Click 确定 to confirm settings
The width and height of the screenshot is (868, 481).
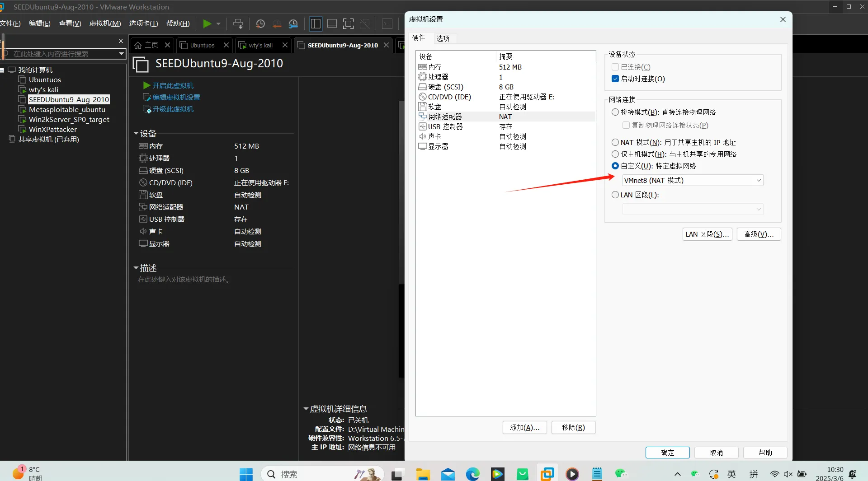coord(668,453)
